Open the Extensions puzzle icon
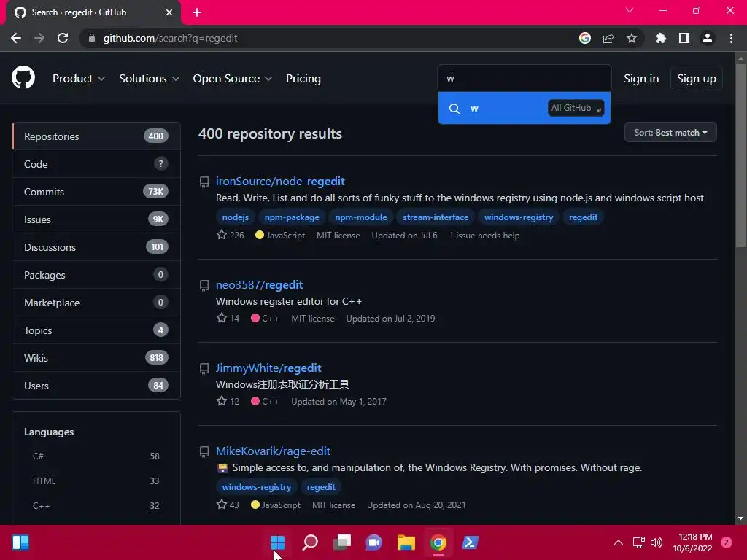Image resolution: width=747 pixels, height=560 pixels. (x=661, y=38)
